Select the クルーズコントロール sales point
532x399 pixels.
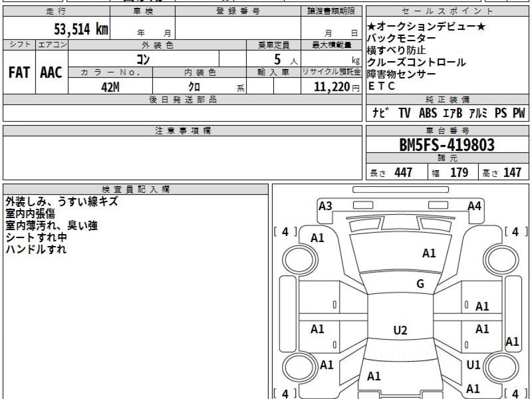(x=416, y=63)
